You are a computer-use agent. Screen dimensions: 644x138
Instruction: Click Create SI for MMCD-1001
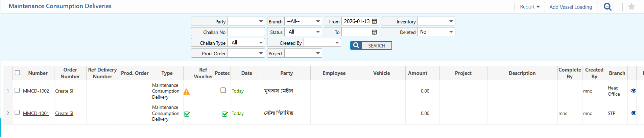(x=64, y=113)
